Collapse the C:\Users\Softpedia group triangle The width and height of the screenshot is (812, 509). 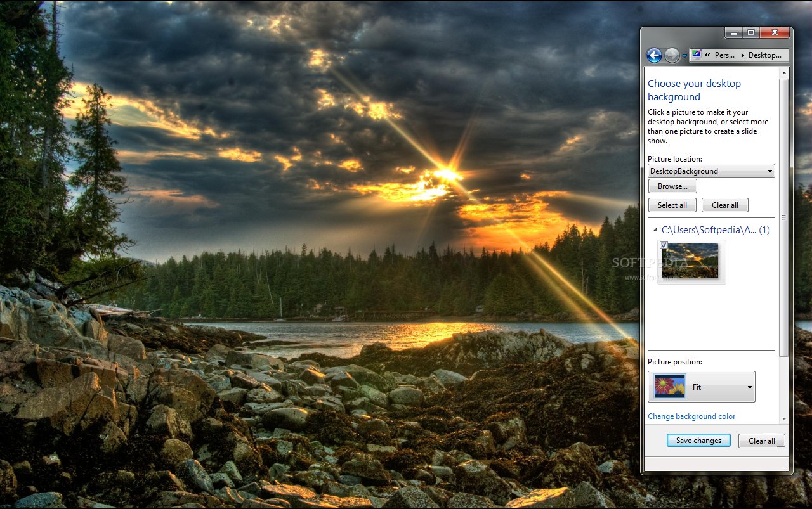pyautogui.click(x=655, y=230)
